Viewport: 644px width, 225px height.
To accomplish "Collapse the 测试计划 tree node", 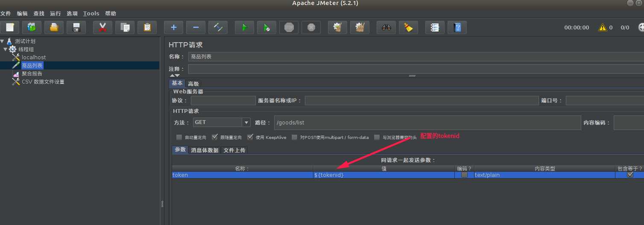I will coord(3,41).
